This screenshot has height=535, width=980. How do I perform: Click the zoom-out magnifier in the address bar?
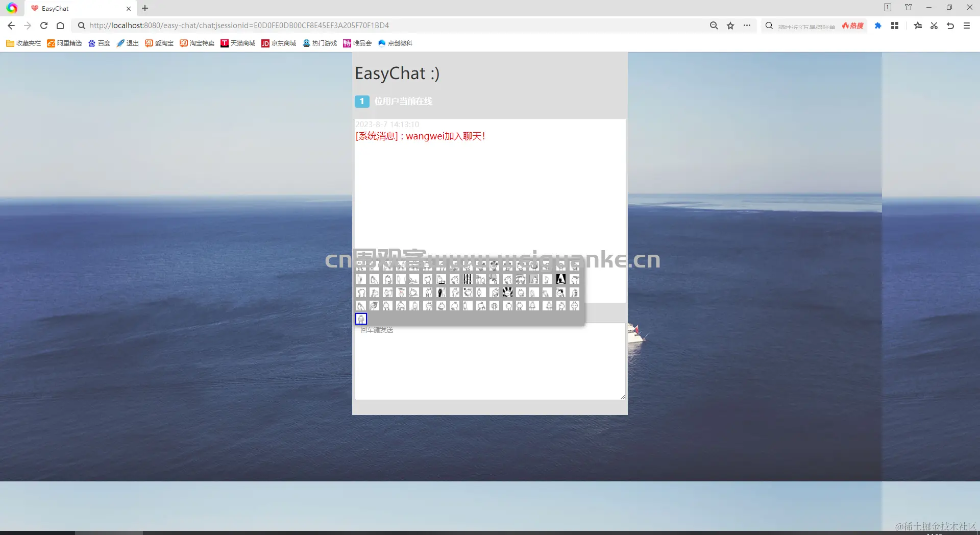pyautogui.click(x=714, y=26)
